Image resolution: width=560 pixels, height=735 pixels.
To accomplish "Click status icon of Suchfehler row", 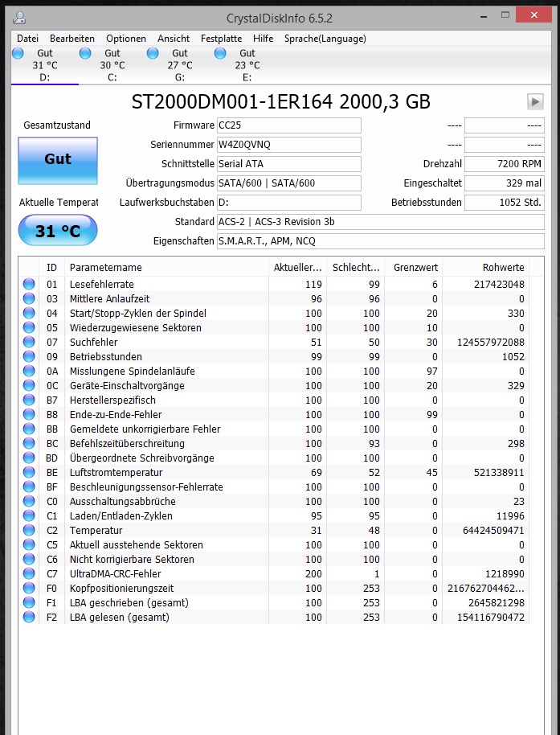I will click(29, 343).
